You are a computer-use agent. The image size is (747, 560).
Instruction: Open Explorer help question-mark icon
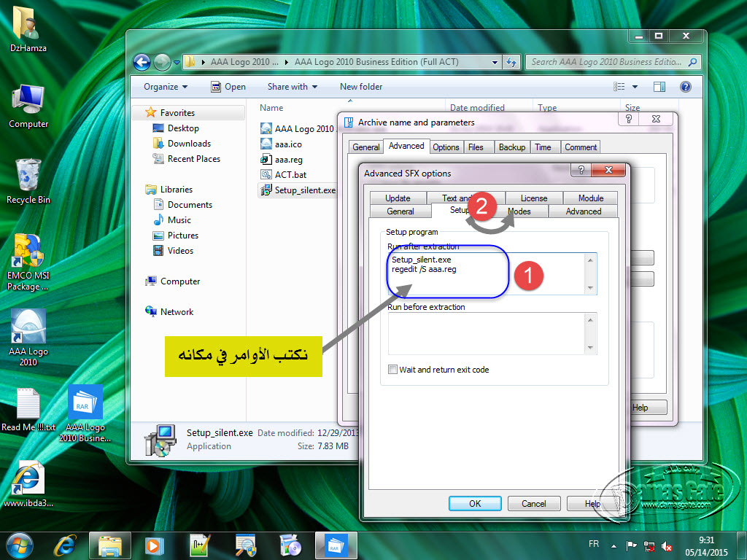click(686, 87)
